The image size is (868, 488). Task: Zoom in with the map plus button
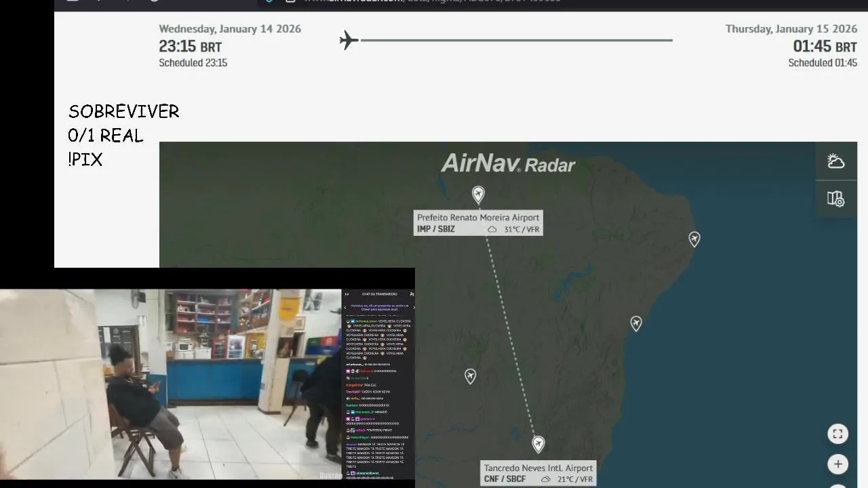coord(838,464)
